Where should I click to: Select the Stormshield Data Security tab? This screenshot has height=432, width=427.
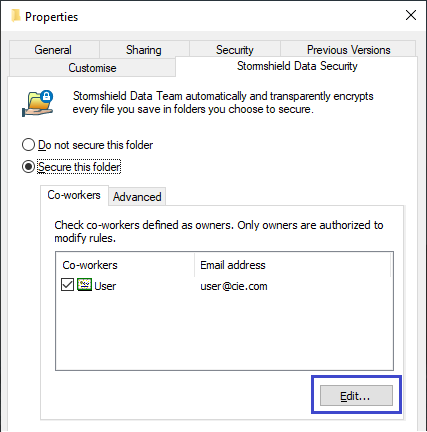click(x=297, y=66)
